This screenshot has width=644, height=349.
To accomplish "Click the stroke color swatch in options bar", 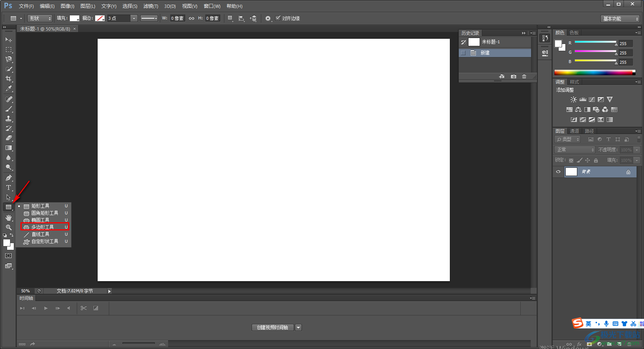I will tap(100, 18).
